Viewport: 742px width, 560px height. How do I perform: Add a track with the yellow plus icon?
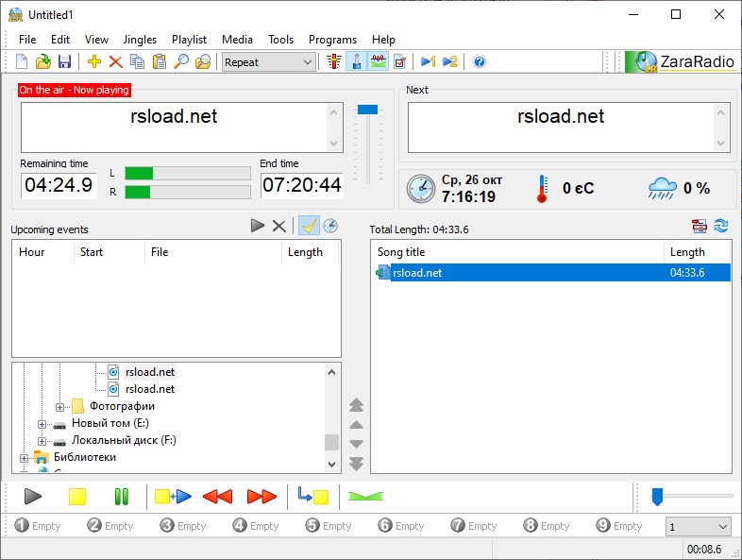(94, 61)
